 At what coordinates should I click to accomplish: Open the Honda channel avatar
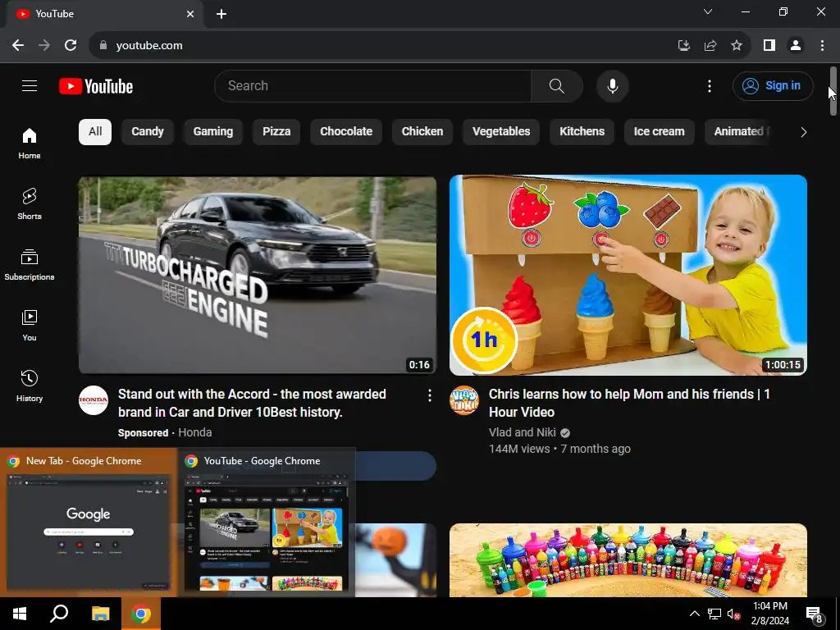[94, 400]
